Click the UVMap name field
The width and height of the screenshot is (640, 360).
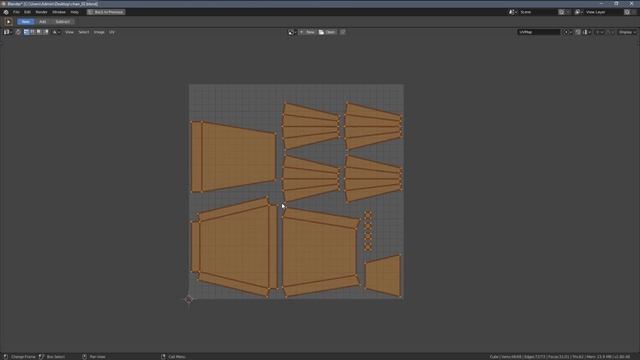point(539,32)
